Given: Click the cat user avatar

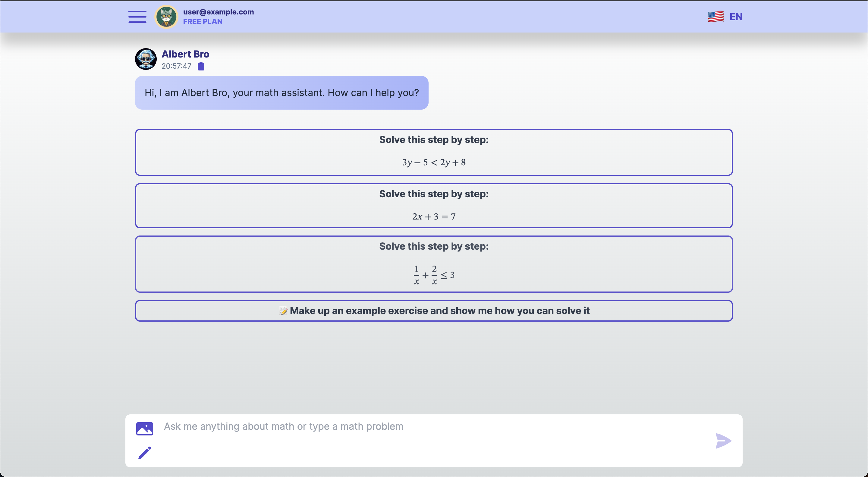Looking at the screenshot, I should 166,17.
